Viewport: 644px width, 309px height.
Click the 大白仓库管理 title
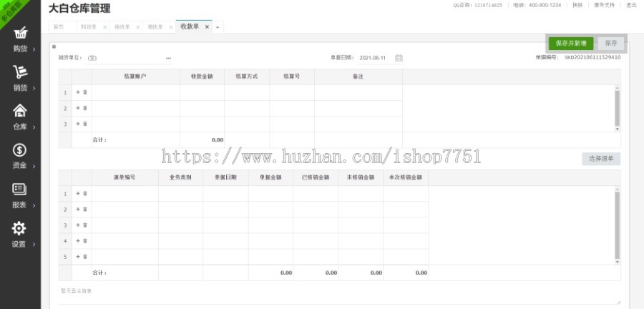click(79, 8)
